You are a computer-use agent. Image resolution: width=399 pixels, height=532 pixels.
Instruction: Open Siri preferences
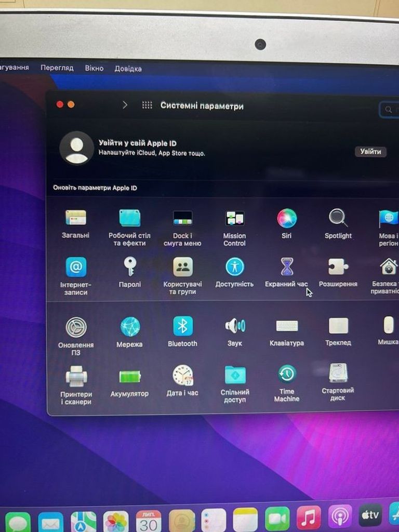coord(287,219)
